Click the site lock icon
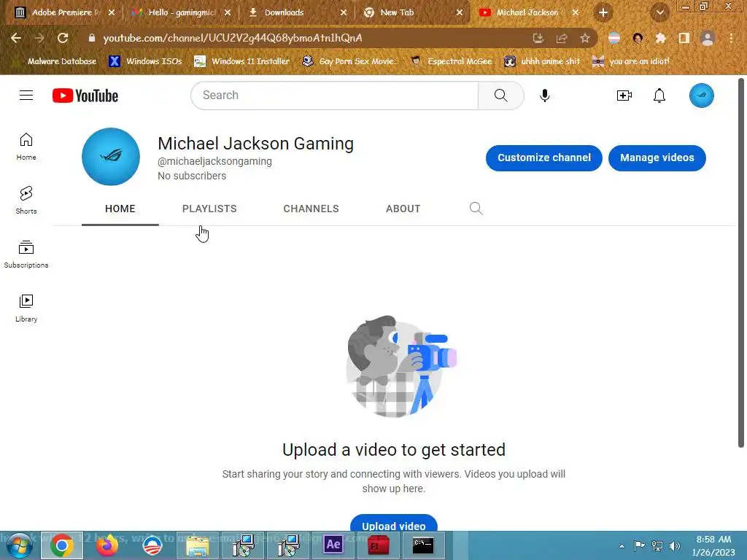 tap(92, 38)
